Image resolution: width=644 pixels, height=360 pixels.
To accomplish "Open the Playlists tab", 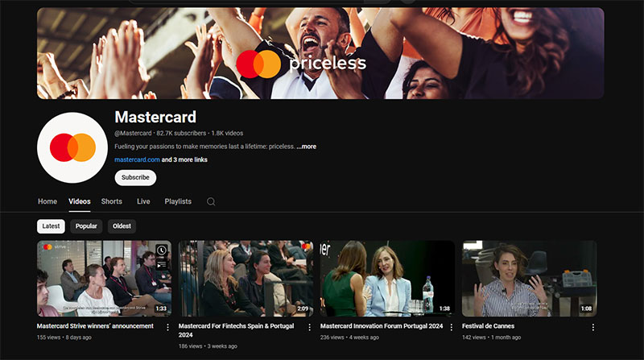I will point(178,201).
